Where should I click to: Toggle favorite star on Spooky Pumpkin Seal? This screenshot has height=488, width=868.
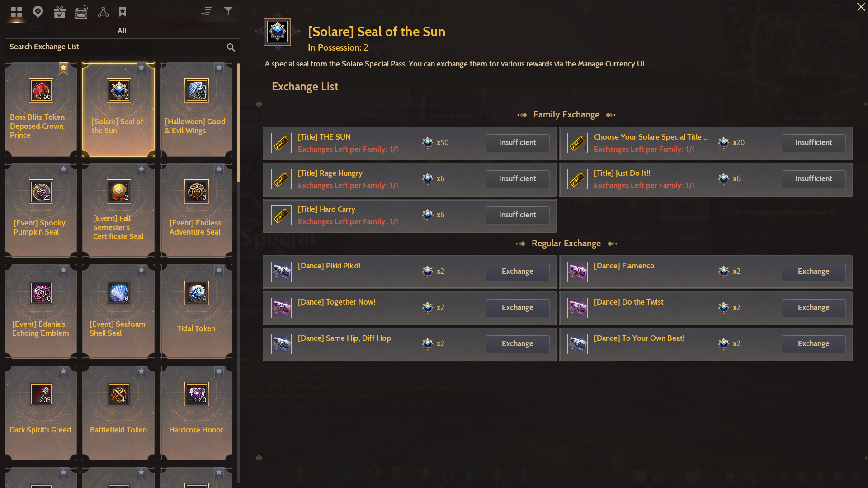click(64, 169)
